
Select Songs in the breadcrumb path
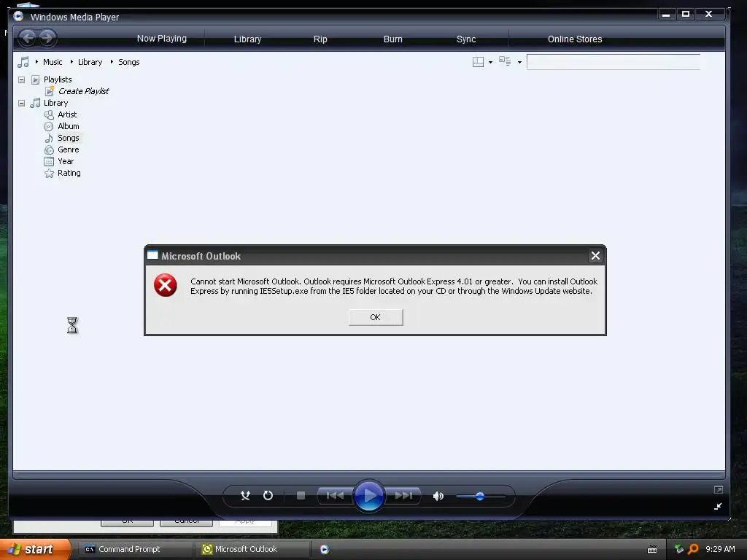click(x=128, y=62)
